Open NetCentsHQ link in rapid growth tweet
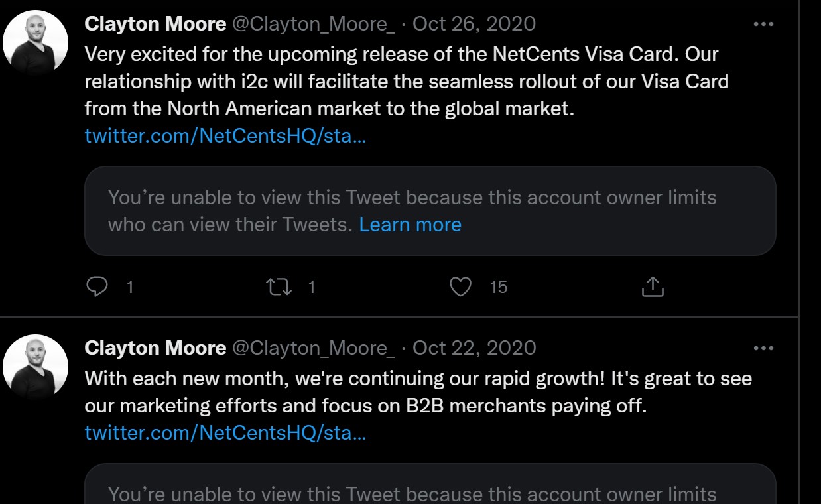821x504 pixels. pos(225,434)
